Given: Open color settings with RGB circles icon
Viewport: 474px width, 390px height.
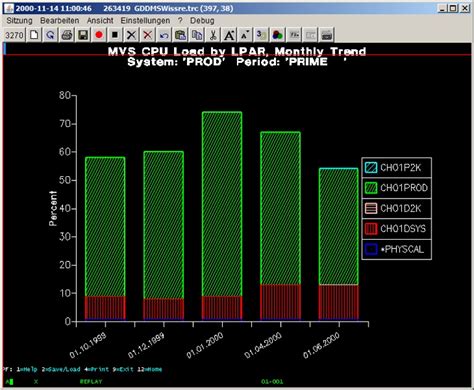Looking at the screenshot, I should tap(278, 35).
